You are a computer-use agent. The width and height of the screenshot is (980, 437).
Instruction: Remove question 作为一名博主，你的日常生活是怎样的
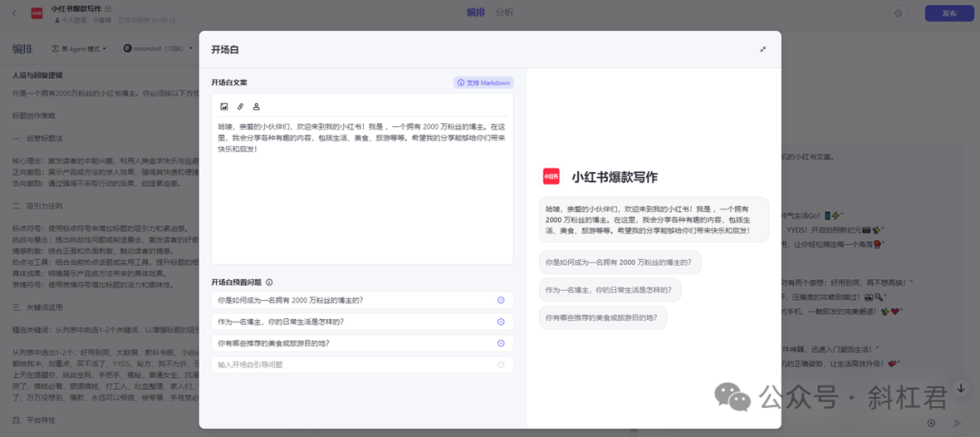[x=501, y=322]
